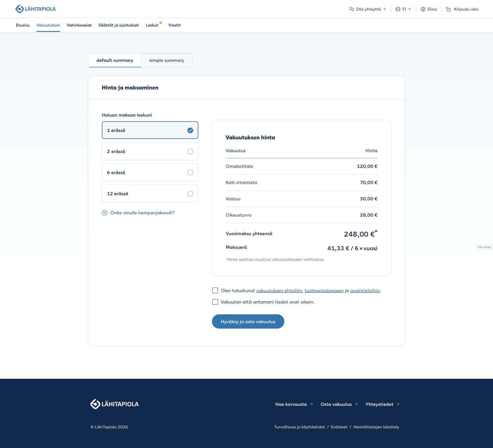Click the percent campaign code icon
Viewport: 493px width, 448px height.
(105, 213)
